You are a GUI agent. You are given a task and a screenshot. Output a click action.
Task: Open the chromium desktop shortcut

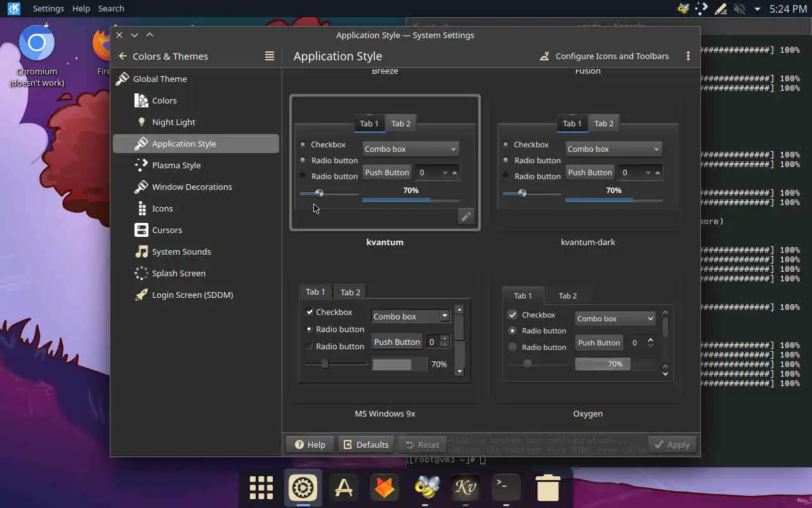pos(37,56)
